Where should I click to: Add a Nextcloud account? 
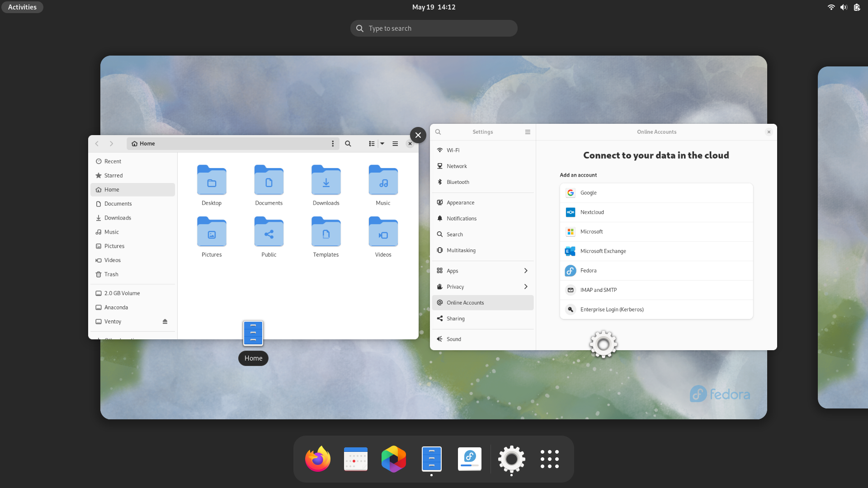pos(656,212)
